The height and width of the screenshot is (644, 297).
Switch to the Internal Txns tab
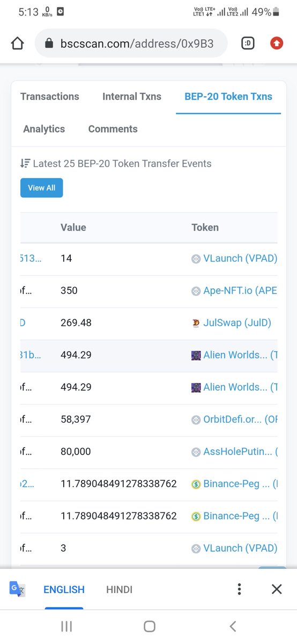[132, 97]
